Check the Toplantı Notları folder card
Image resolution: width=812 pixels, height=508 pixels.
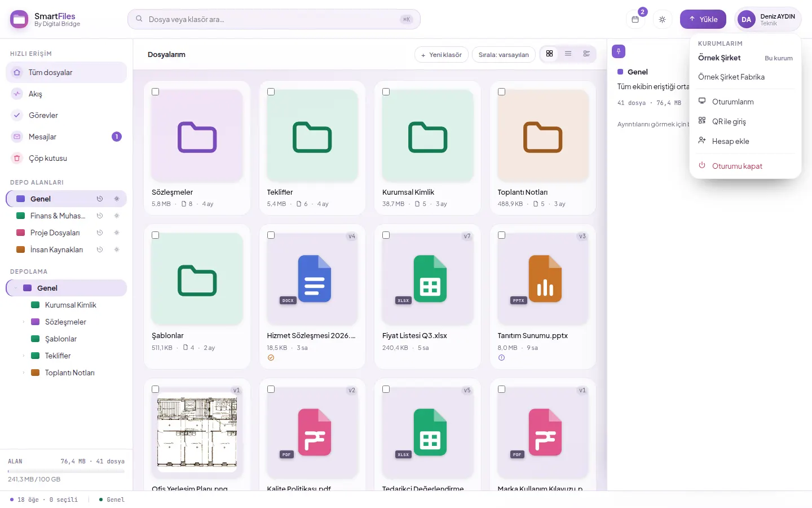click(x=502, y=92)
